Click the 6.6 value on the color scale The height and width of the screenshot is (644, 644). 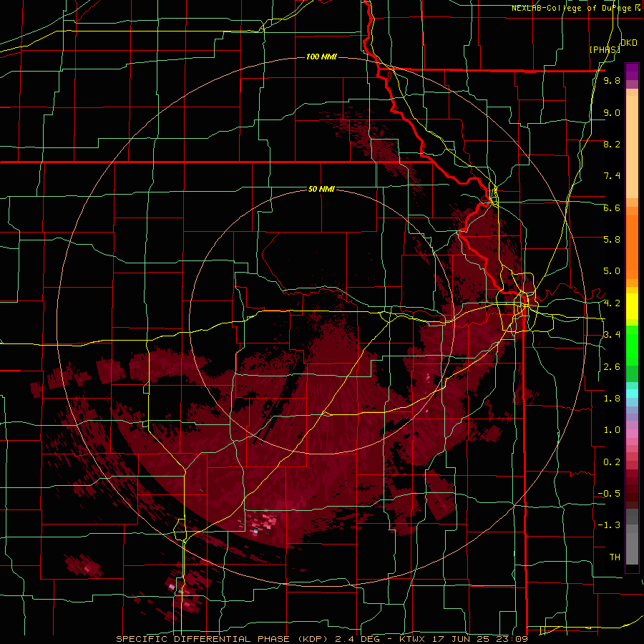coord(612,208)
